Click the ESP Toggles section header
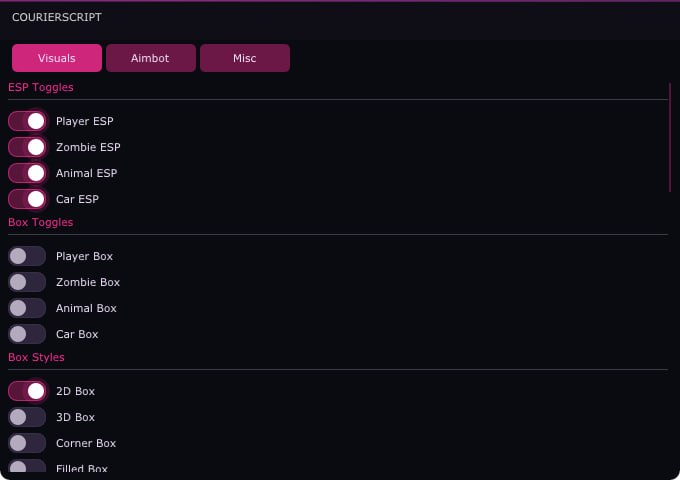 (41, 87)
